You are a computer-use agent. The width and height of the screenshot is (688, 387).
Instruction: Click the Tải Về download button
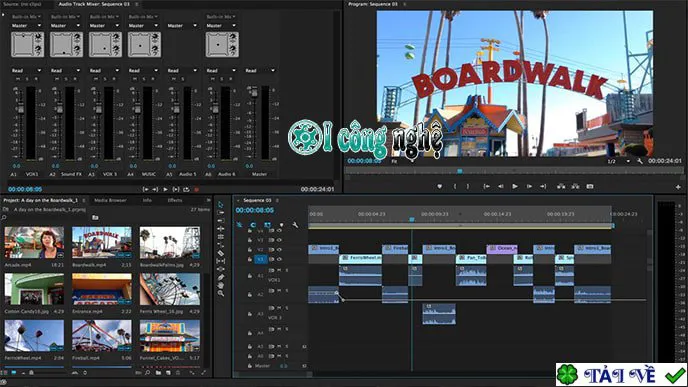pyautogui.click(x=621, y=375)
